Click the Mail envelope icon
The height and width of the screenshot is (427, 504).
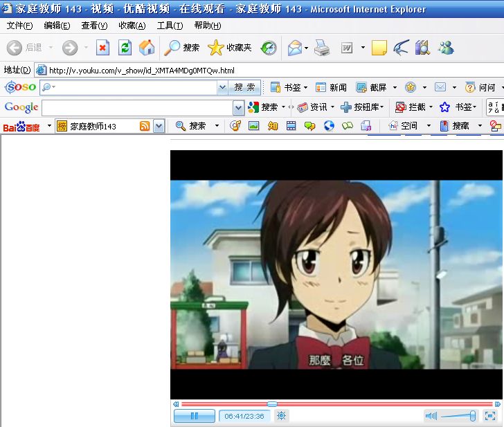click(295, 48)
